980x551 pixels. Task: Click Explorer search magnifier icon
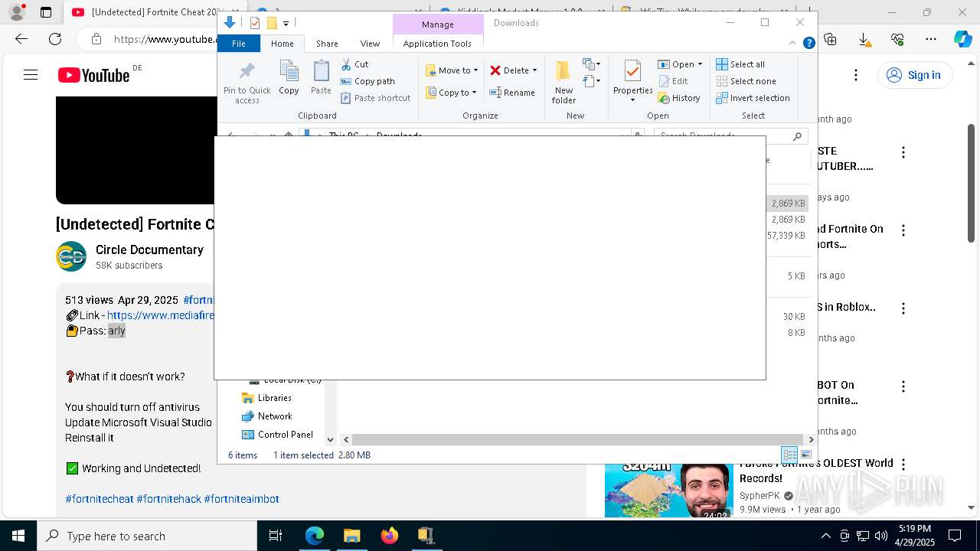[797, 136]
